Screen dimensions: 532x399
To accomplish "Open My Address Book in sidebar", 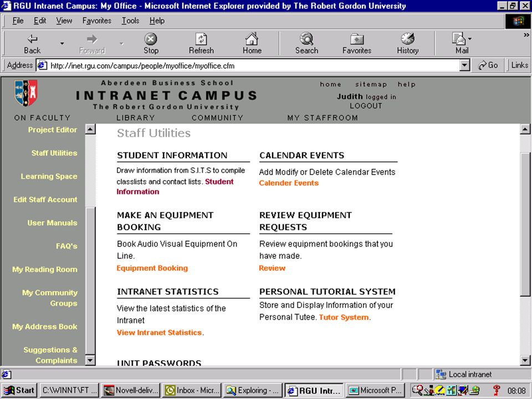I will 45,327.
